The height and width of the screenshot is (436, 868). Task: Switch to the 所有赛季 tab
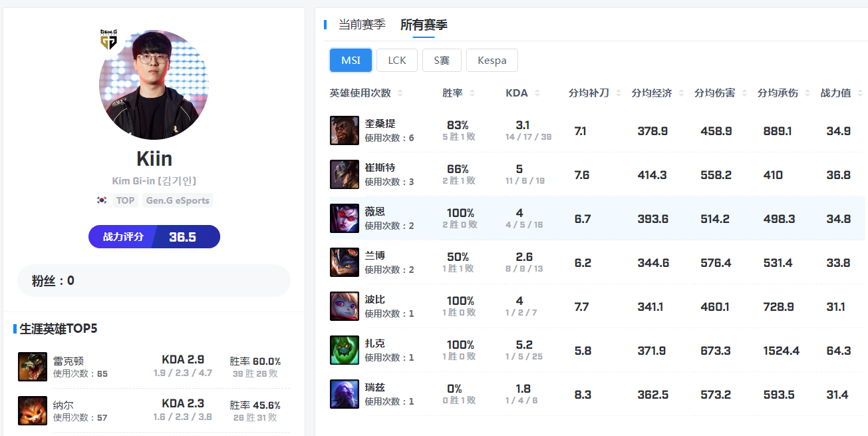424,25
